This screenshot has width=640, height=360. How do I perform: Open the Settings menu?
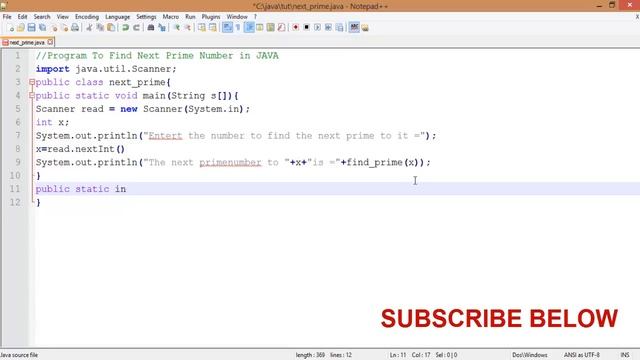(x=146, y=17)
